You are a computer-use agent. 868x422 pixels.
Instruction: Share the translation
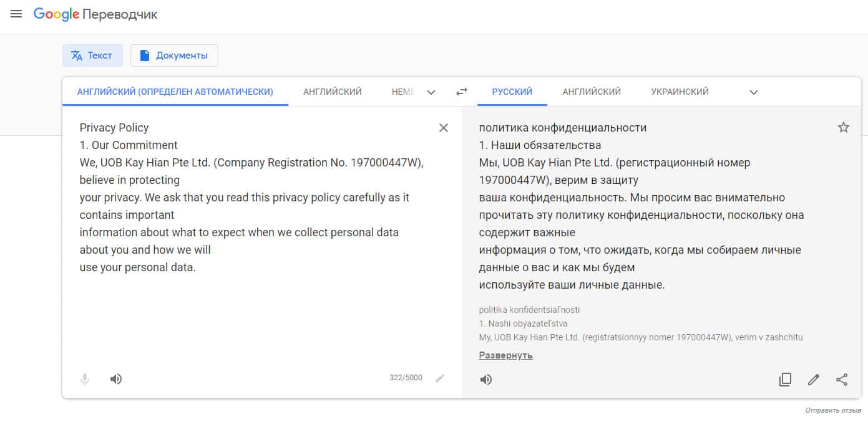point(842,380)
